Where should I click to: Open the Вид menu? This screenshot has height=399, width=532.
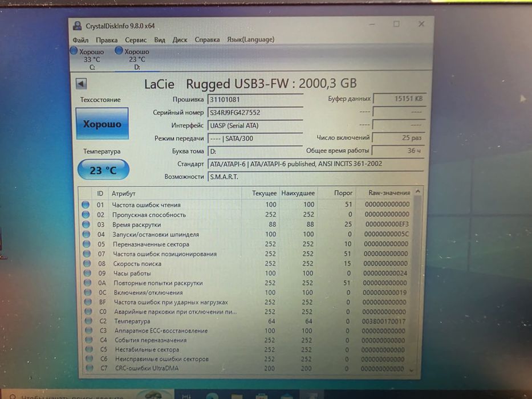[x=160, y=40]
